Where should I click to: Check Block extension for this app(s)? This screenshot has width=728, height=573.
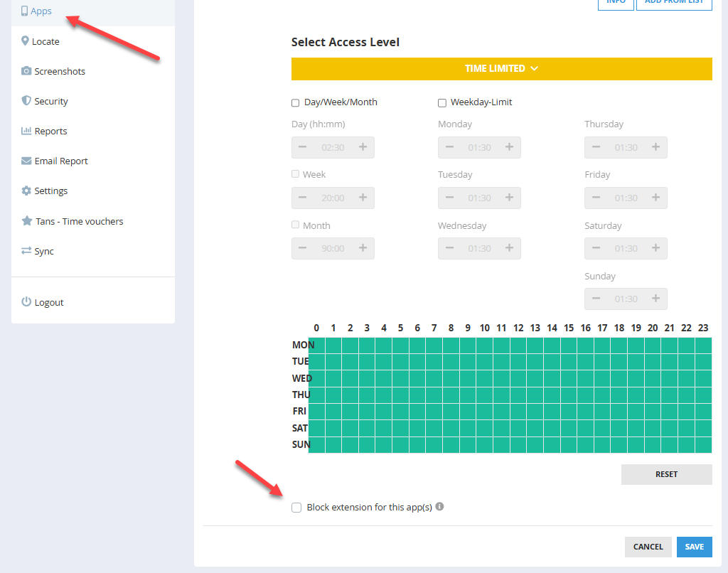tap(296, 508)
